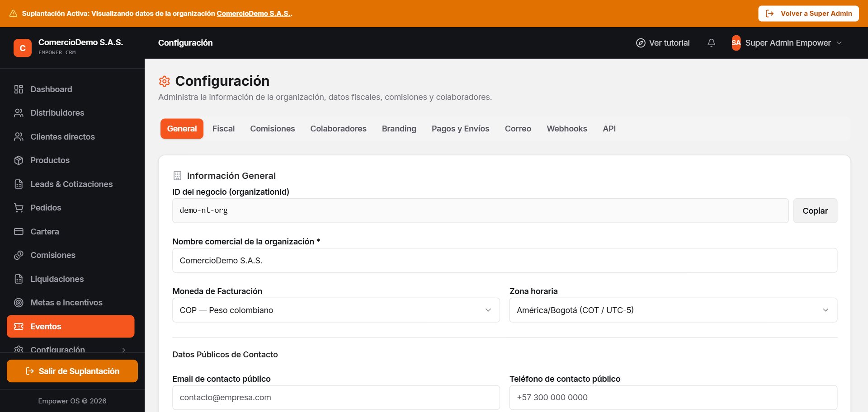Click Salir de Suplantación button
Viewport: 868px width, 412px height.
[x=72, y=371]
